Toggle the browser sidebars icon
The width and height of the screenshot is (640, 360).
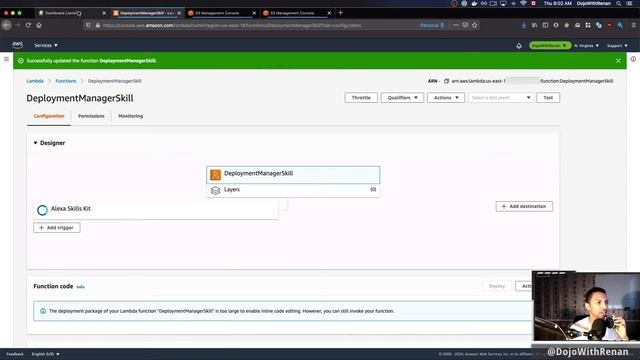(x=545, y=25)
